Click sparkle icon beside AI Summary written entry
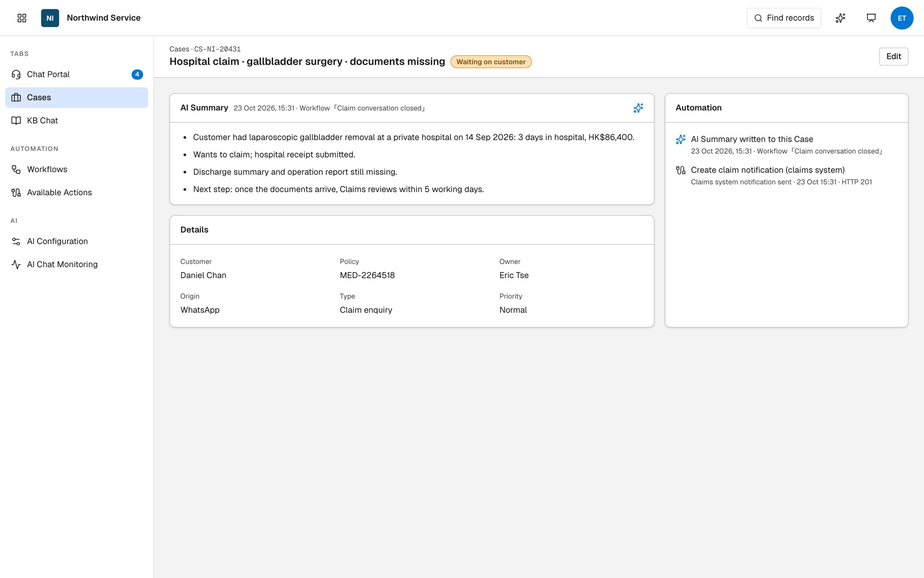This screenshot has height=578, width=924. 680,140
